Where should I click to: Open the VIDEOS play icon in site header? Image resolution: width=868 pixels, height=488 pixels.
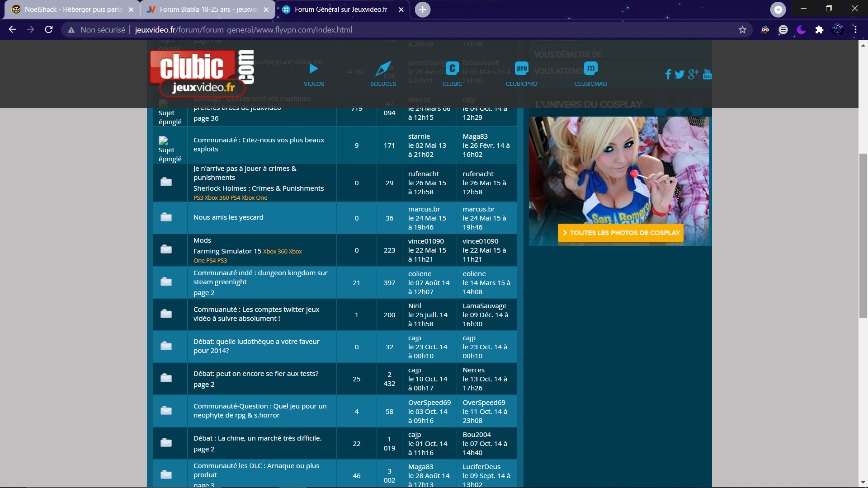point(314,69)
